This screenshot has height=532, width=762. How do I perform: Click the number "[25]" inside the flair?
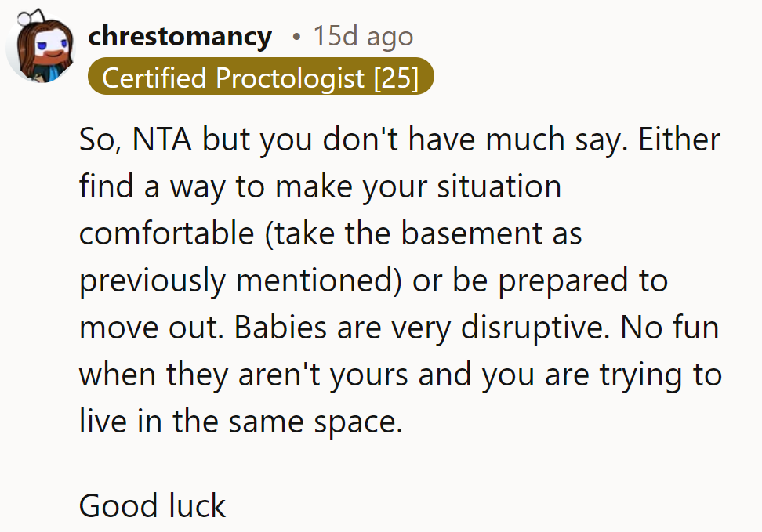pos(396,78)
